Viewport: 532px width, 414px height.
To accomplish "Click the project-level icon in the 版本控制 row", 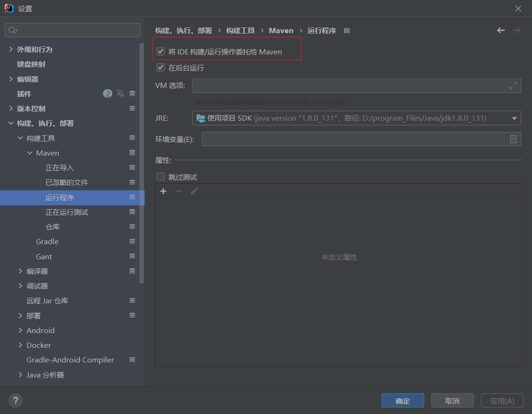I will pyautogui.click(x=133, y=108).
